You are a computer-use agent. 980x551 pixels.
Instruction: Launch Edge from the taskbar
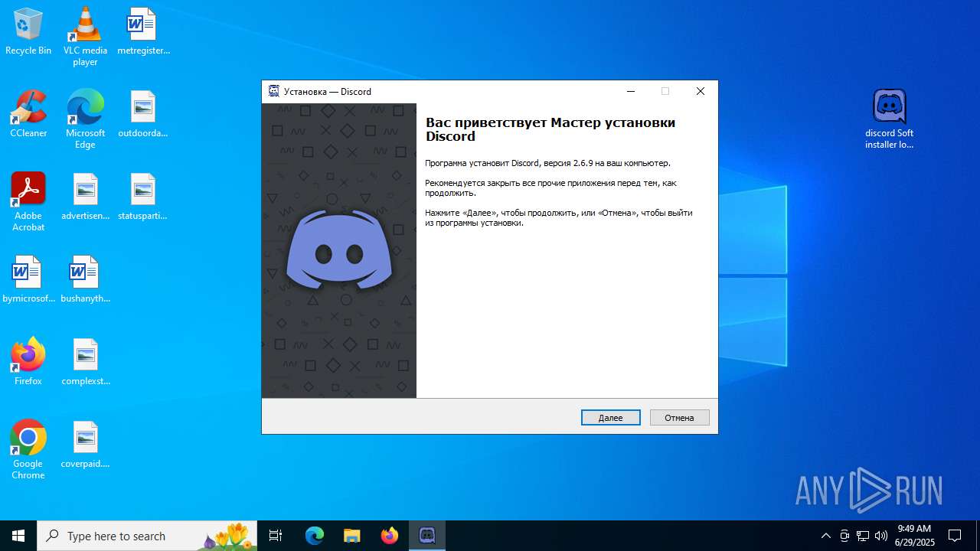[315, 536]
